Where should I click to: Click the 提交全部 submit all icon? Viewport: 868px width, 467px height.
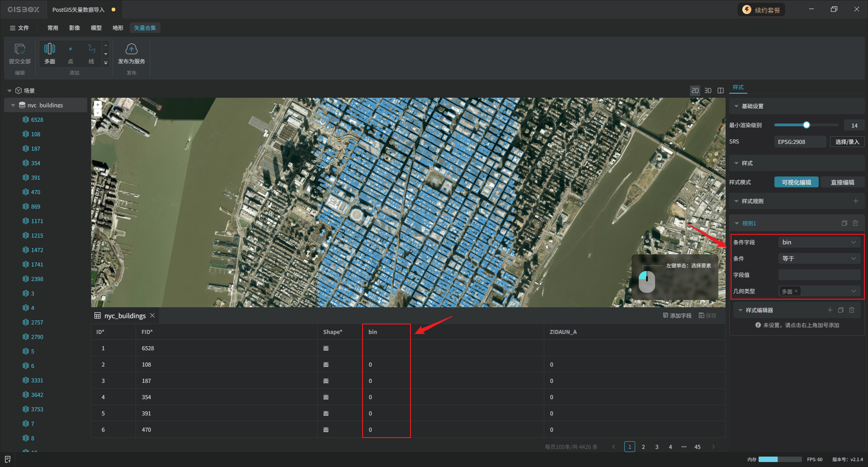[x=20, y=49]
